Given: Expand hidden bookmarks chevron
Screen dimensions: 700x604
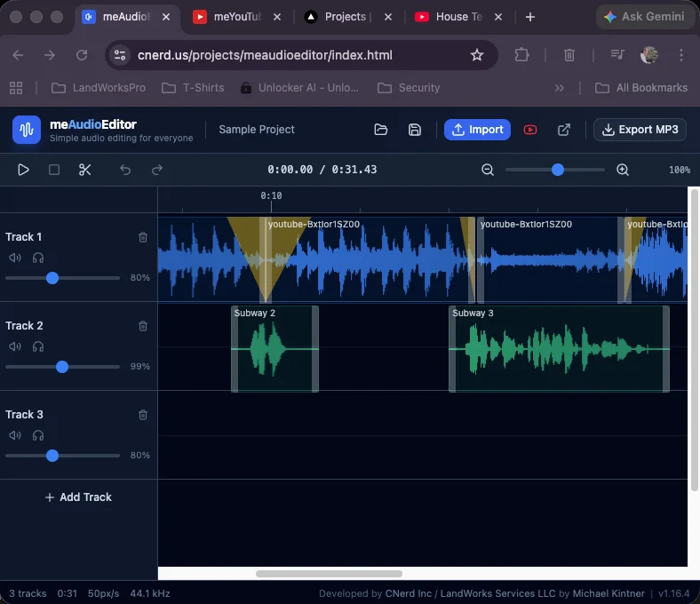Looking at the screenshot, I should [559, 88].
